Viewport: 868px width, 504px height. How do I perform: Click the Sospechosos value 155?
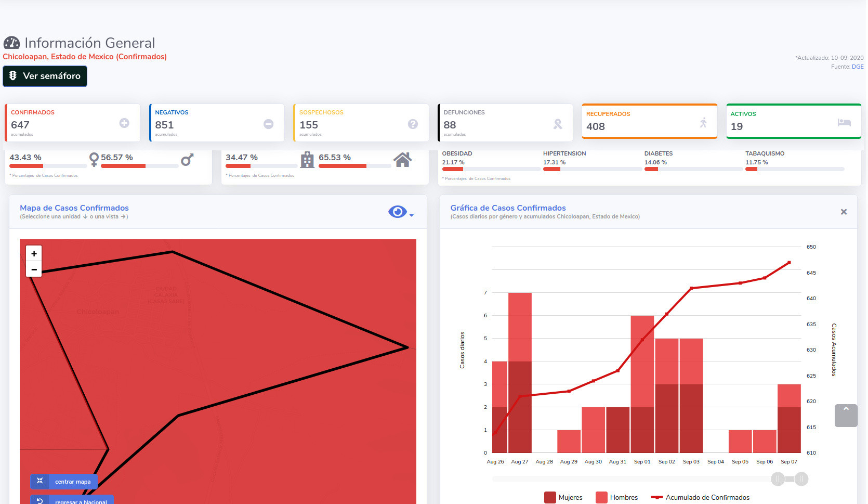tap(309, 125)
